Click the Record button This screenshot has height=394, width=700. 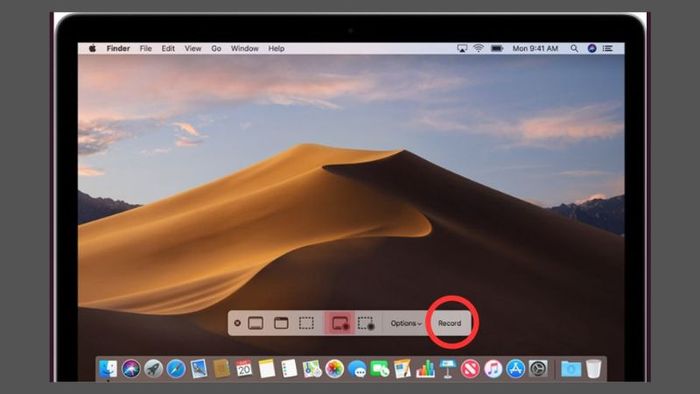point(449,323)
